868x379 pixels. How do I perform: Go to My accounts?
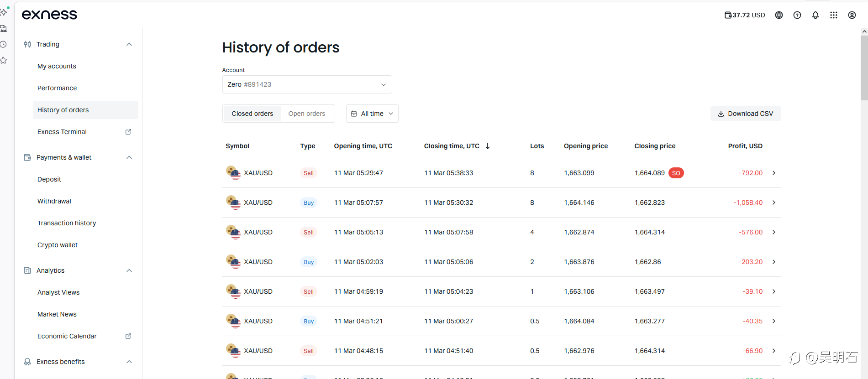tap(57, 66)
